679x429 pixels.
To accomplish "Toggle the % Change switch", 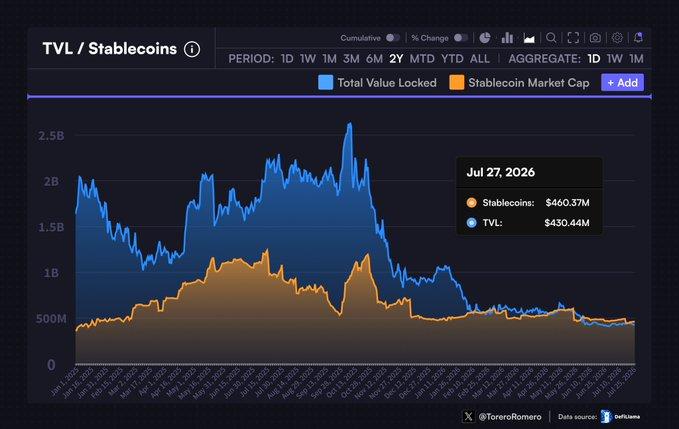I will tap(461, 38).
